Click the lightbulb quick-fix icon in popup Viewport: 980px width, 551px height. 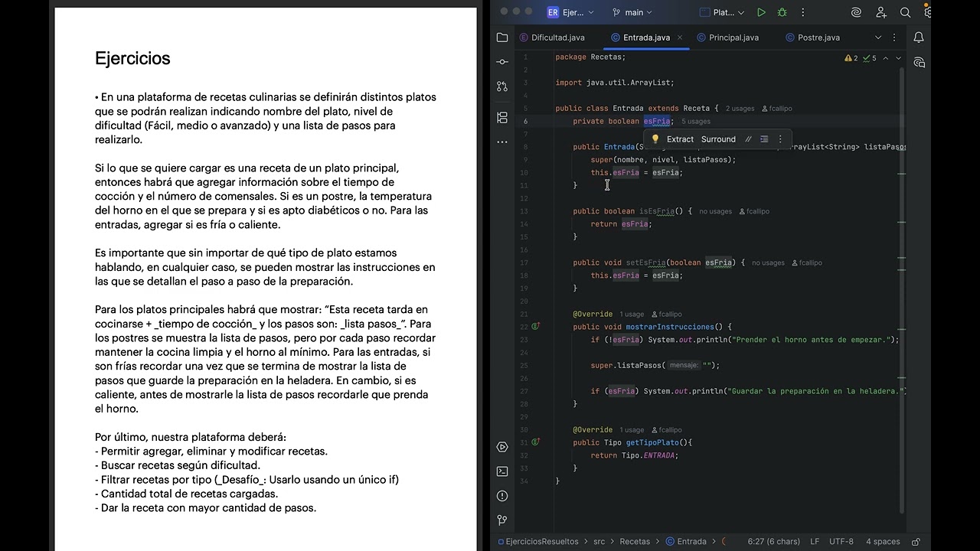point(655,139)
